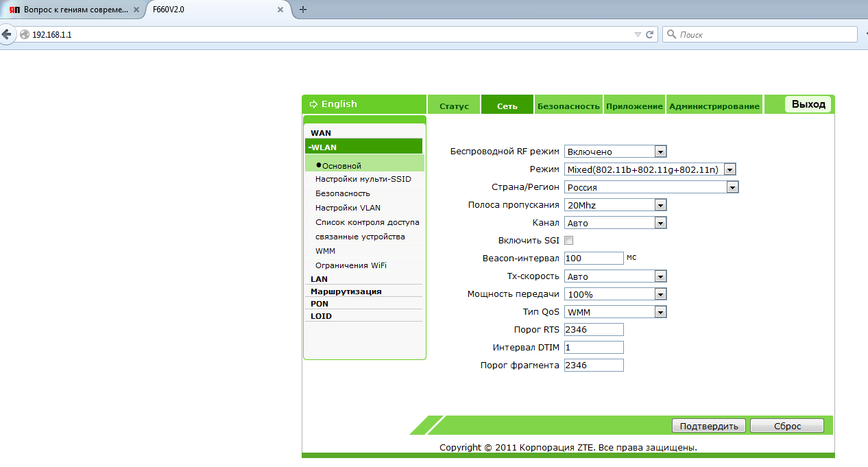Screen dimensions: 868x467
Task: Close the F660V2.0 browser tab
Action: (280, 10)
